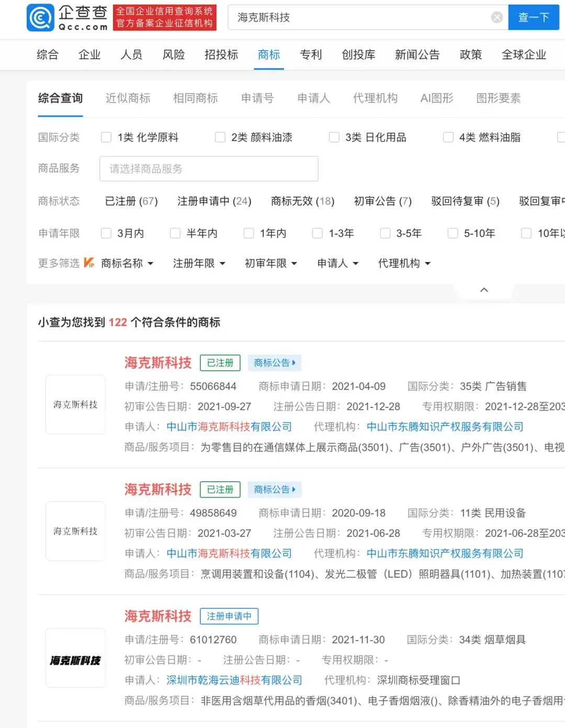The image size is (565, 728).
Task: Open the 注册年限 dropdown
Action: tap(199, 263)
